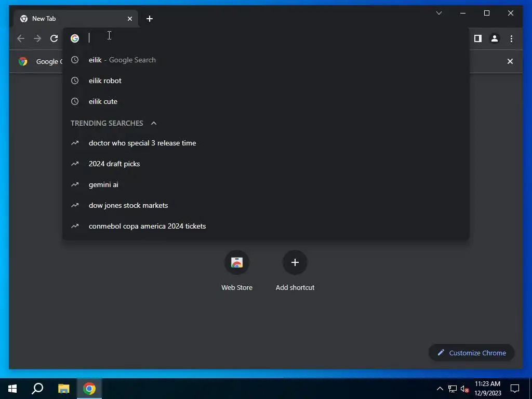This screenshot has width=532, height=399.
Task: Select the 'eilik cute' suggestion
Action: (266, 101)
